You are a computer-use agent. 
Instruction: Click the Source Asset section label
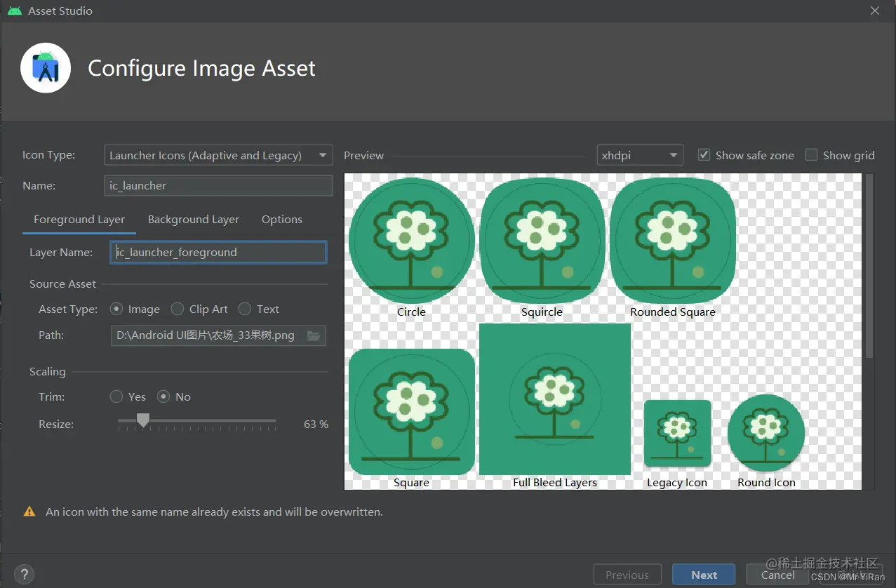coord(62,284)
